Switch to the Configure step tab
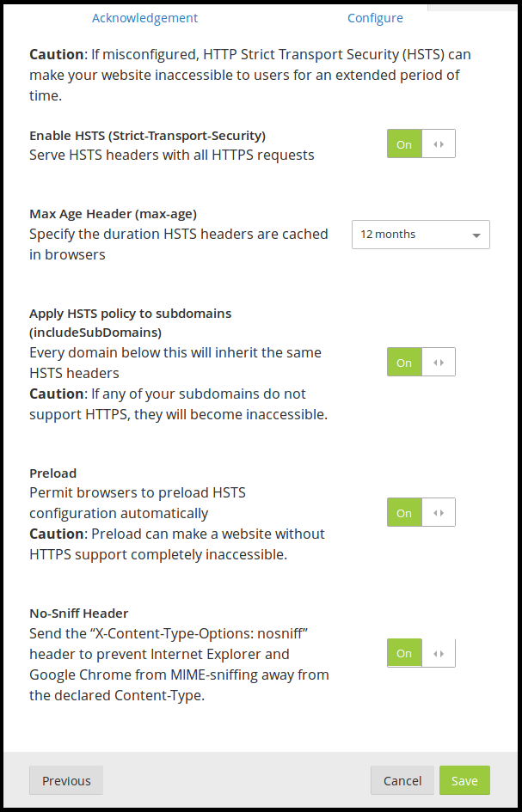The height and width of the screenshot is (812, 522). pos(375,18)
